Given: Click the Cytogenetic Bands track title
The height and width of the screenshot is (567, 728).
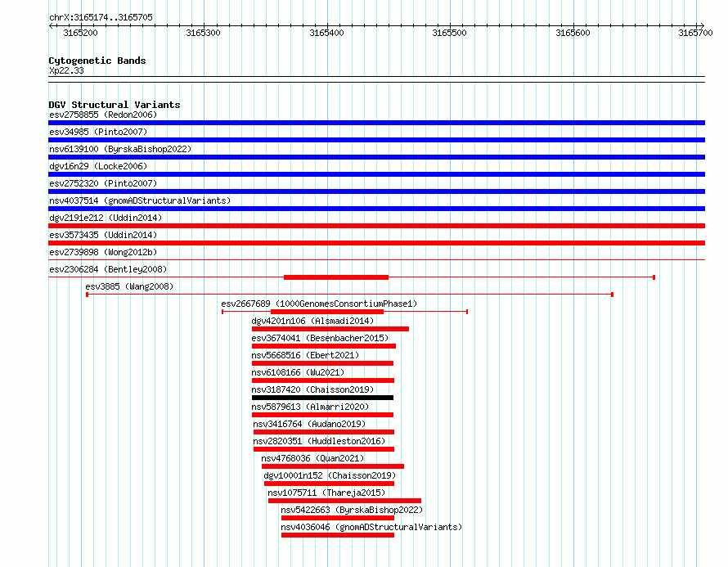Looking at the screenshot, I should coord(97,61).
